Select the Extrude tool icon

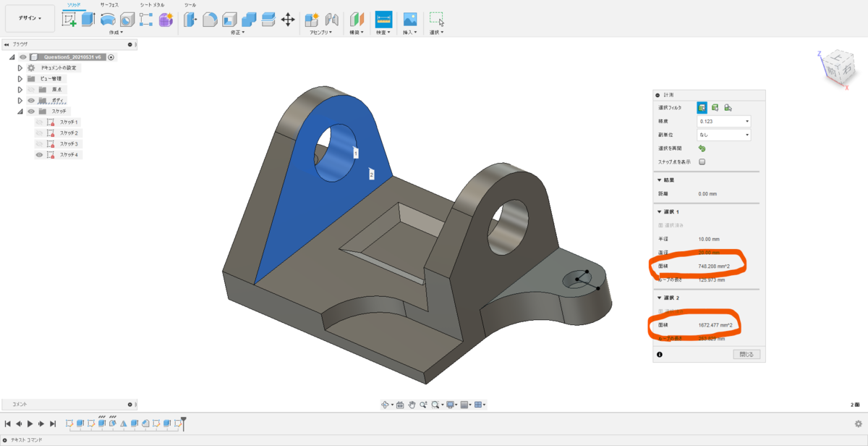click(x=88, y=20)
